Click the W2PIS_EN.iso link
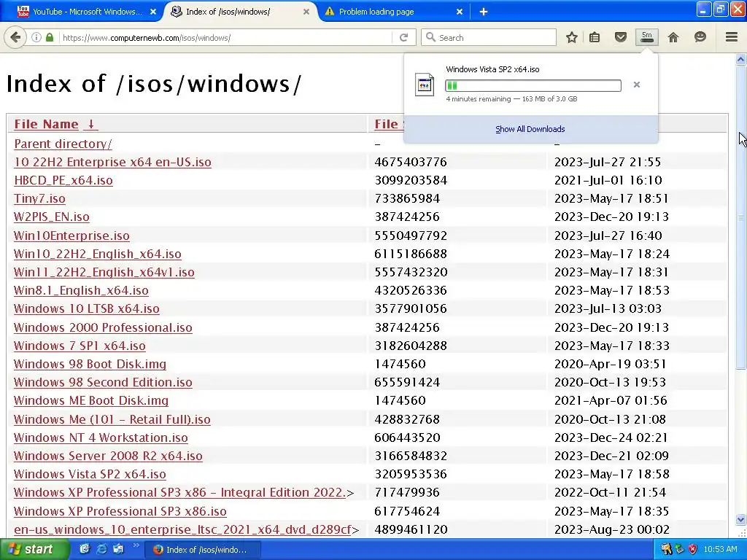The height and width of the screenshot is (560, 747). pos(52,217)
